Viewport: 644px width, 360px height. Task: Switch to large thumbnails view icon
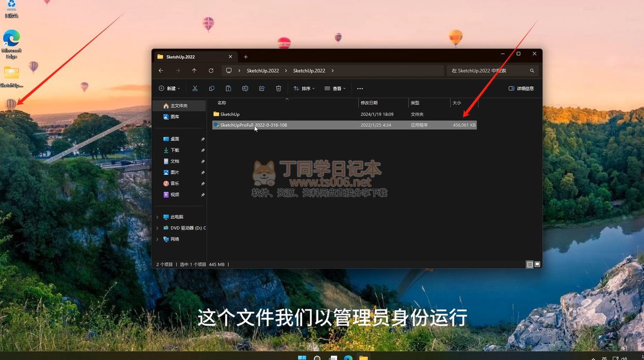tap(537, 264)
